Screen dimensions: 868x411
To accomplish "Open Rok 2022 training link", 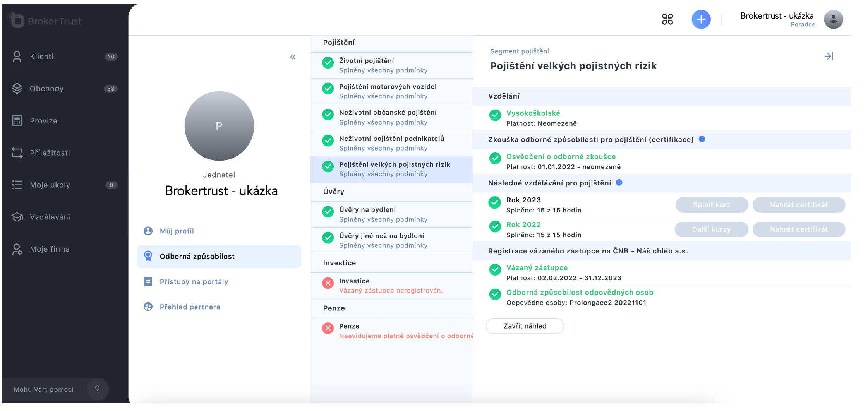I will point(523,225).
